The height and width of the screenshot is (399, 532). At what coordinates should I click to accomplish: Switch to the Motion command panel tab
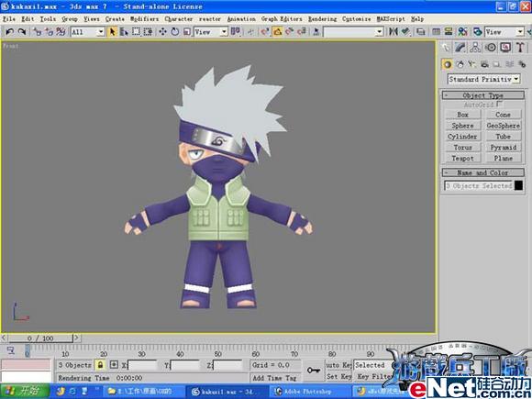pyautogui.click(x=491, y=47)
